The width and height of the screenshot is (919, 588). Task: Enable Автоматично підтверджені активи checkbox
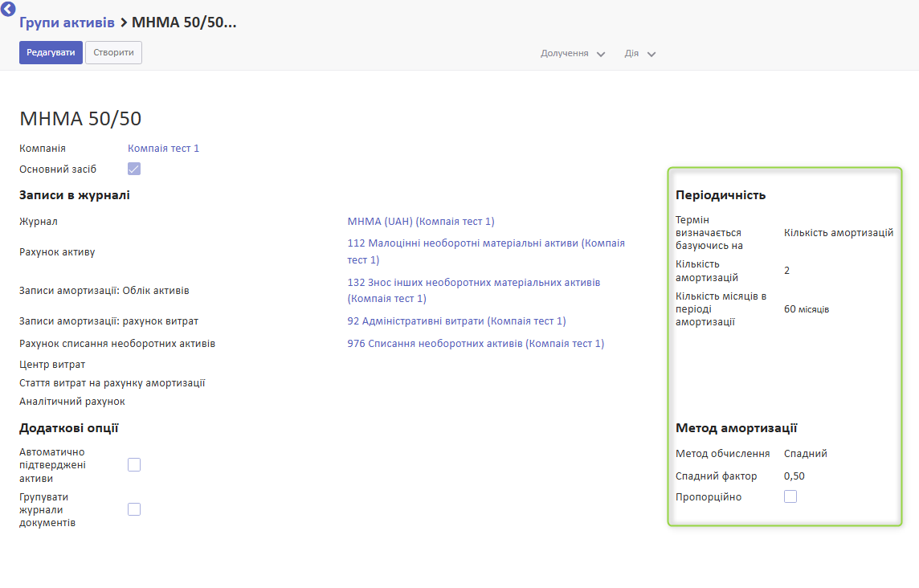click(134, 465)
